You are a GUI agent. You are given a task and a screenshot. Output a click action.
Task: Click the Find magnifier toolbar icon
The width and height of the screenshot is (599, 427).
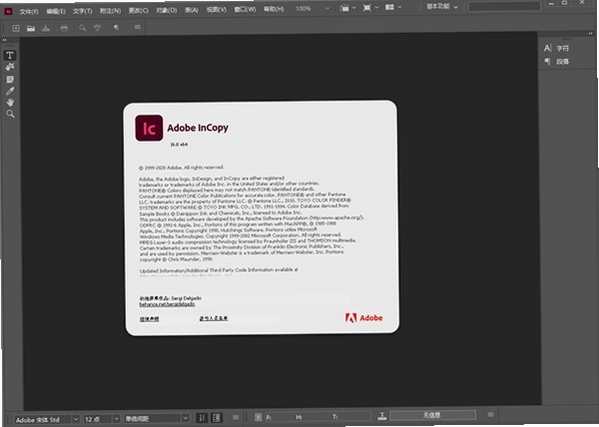point(82,28)
